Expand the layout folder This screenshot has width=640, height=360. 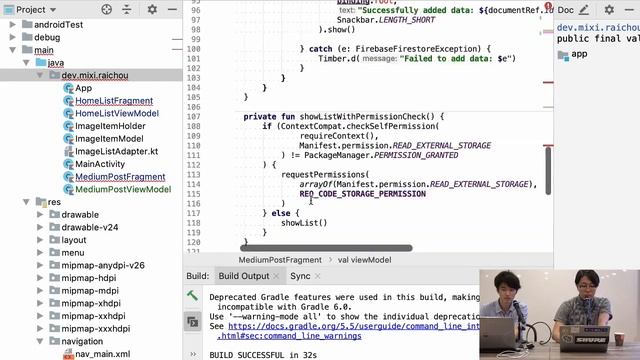40,240
